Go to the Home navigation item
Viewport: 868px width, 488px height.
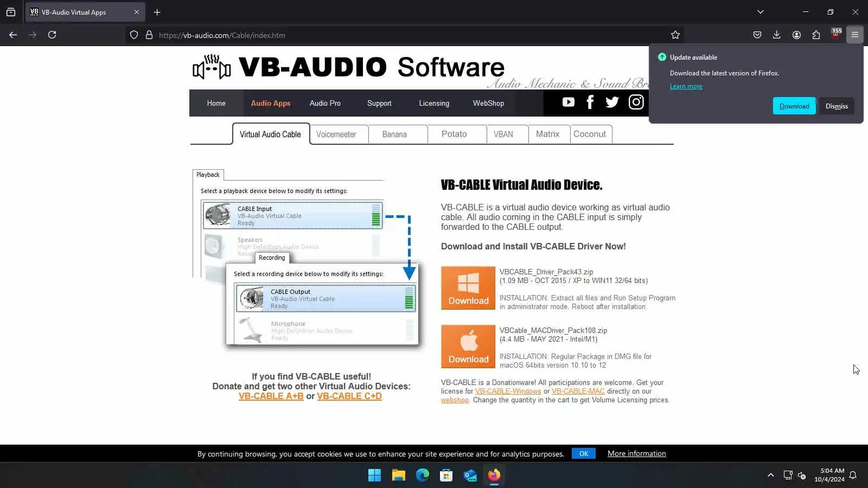tap(216, 103)
